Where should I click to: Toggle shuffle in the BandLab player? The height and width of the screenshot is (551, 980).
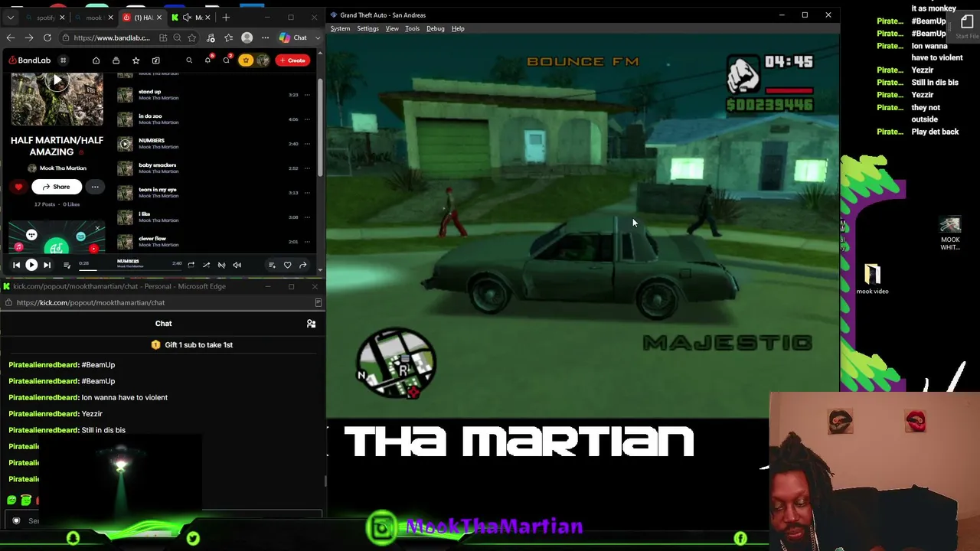click(206, 265)
